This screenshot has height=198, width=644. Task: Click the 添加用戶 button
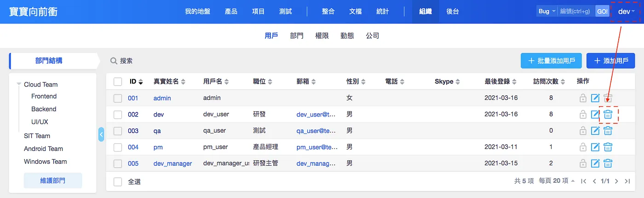click(x=611, y=61)
